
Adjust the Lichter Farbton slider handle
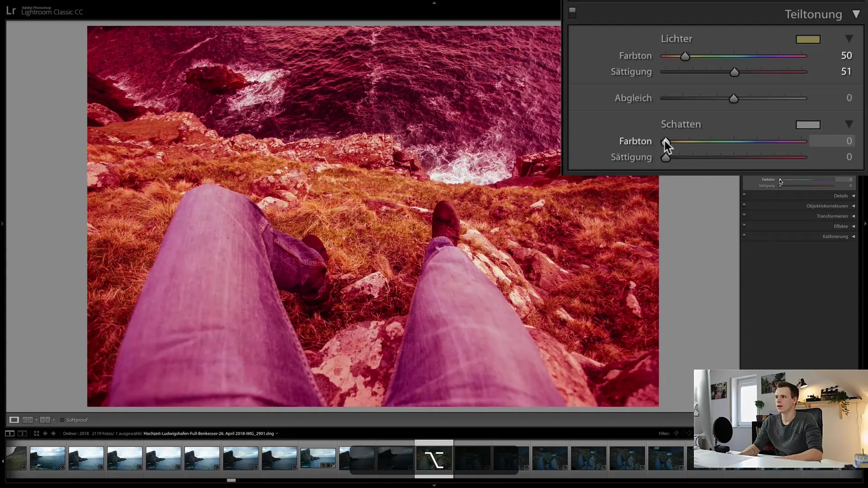pos(685,56)
